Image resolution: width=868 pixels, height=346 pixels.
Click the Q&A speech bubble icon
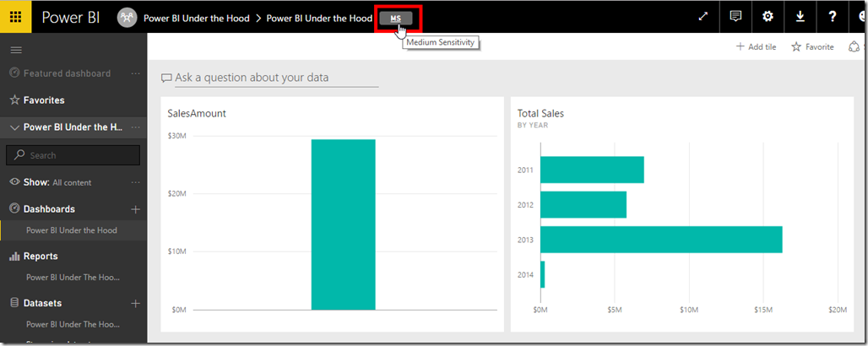[166, 78]
